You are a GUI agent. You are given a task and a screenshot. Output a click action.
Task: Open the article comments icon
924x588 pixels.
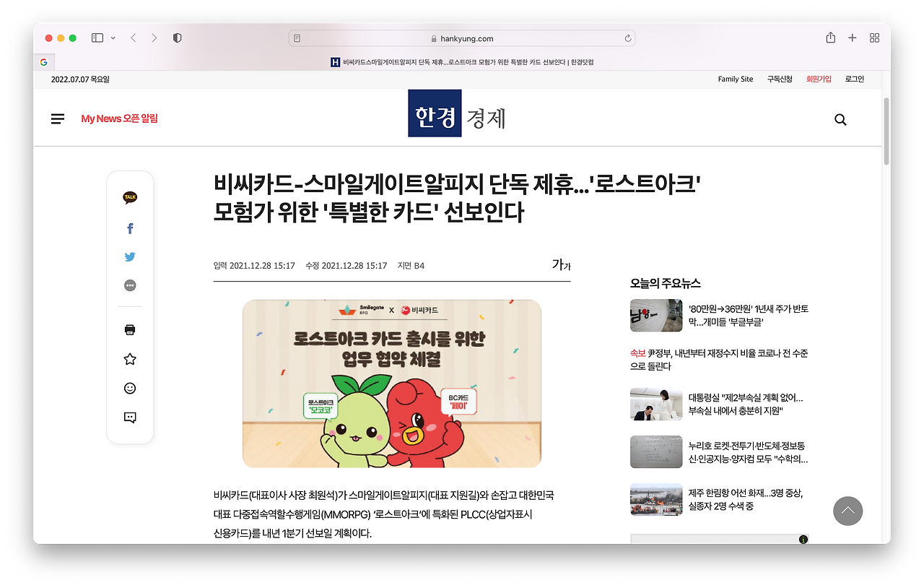(129, 417)
